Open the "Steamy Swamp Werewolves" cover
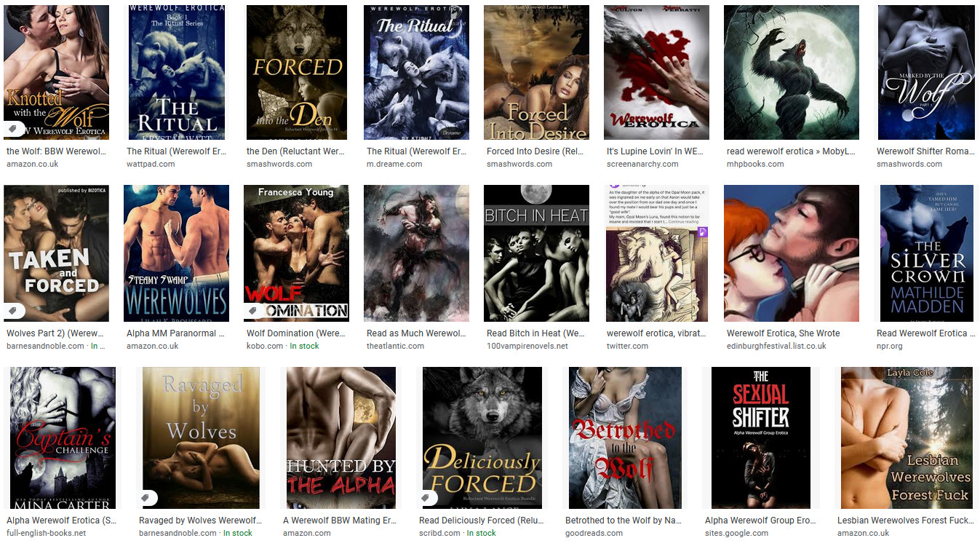980x546 pixels. tap(176, 253)
